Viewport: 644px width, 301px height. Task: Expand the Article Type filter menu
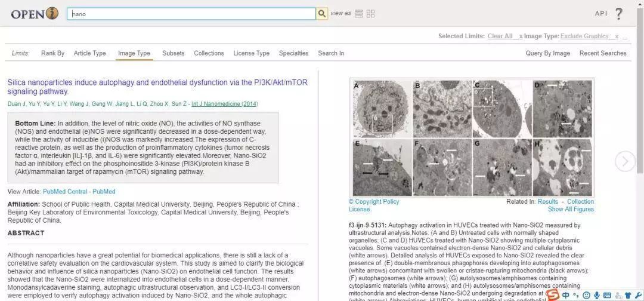click(89, 53)
